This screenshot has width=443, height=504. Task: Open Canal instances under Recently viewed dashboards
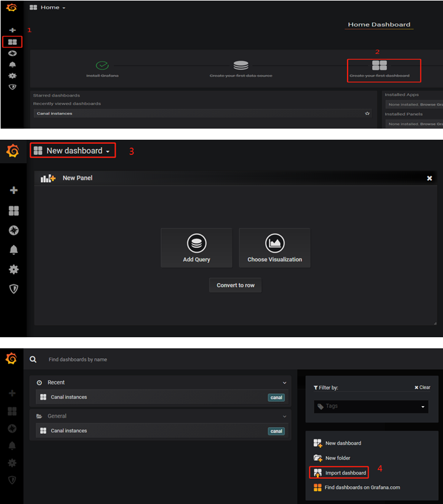point(202,113)
